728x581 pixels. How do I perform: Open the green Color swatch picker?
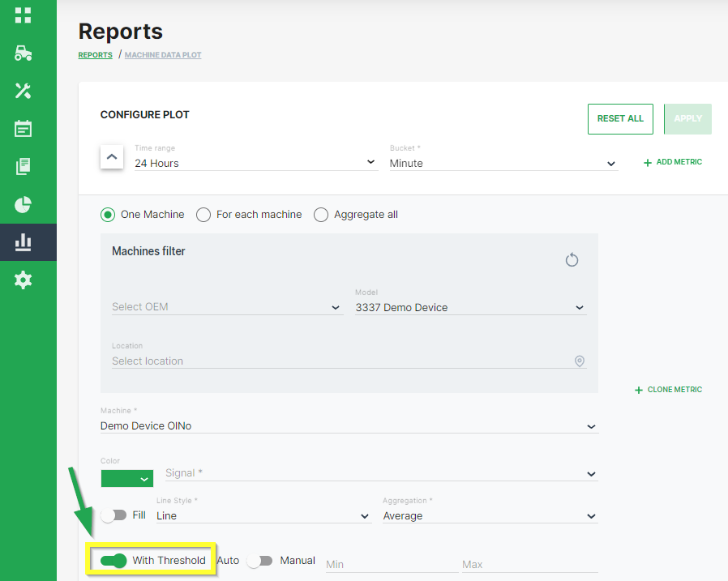[127, 479]
